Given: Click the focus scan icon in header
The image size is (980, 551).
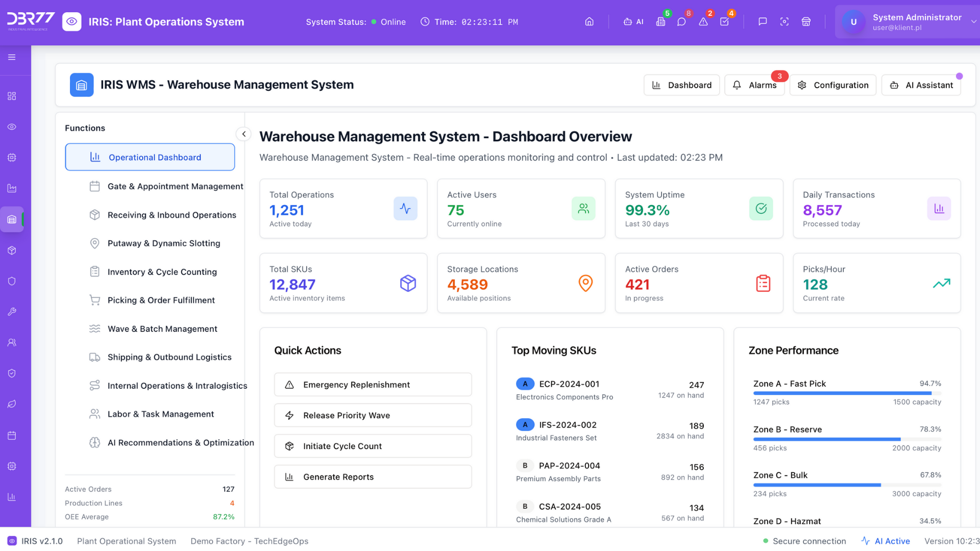Looking at the screenshot, I should click(785, 22).
